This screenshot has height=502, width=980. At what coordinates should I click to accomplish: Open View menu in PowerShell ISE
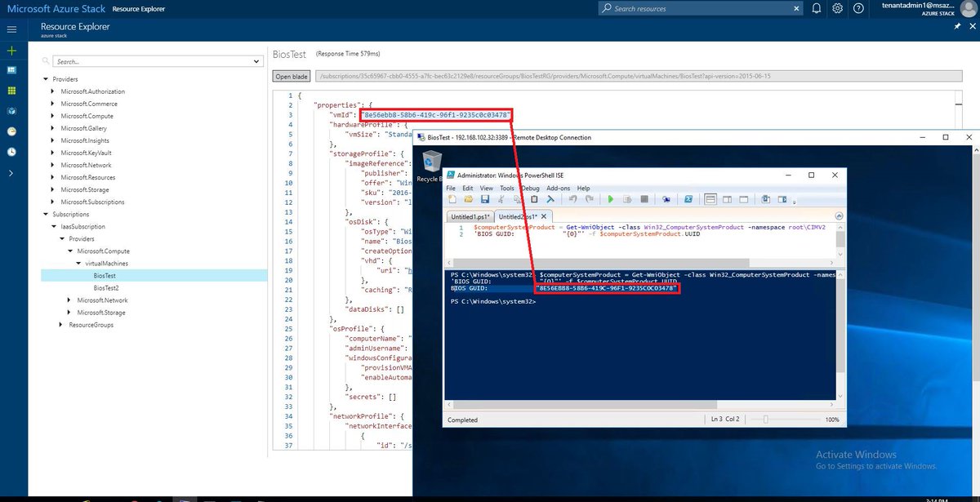pos(488,188)
